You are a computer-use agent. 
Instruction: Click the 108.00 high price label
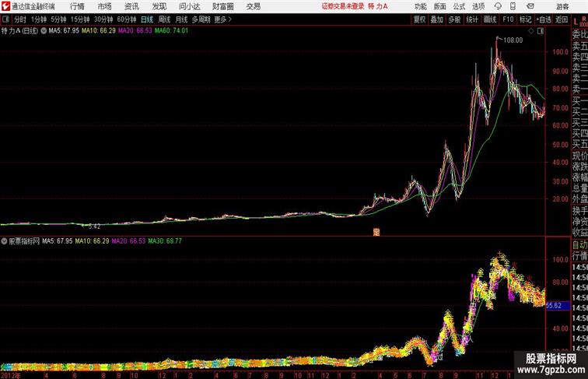pos(513,40)
